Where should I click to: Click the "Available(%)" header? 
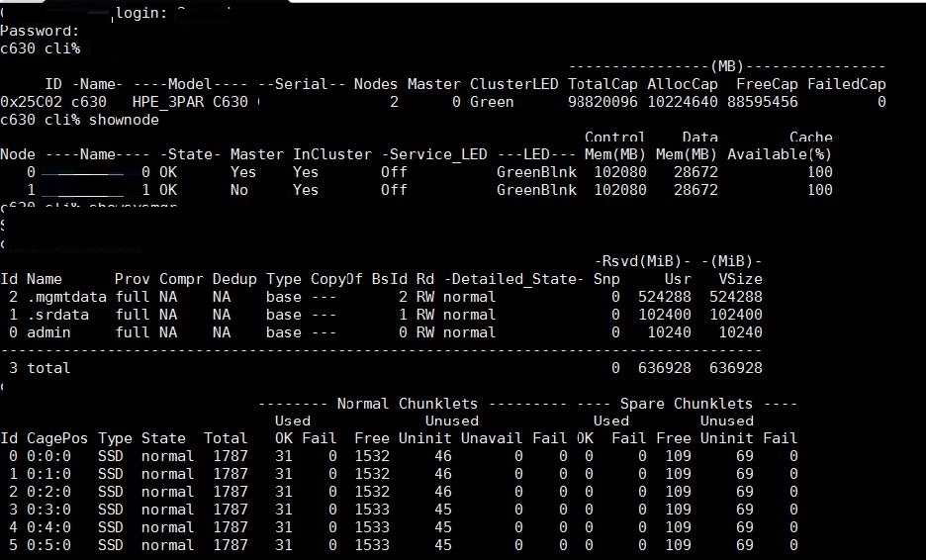click(780, 154)
